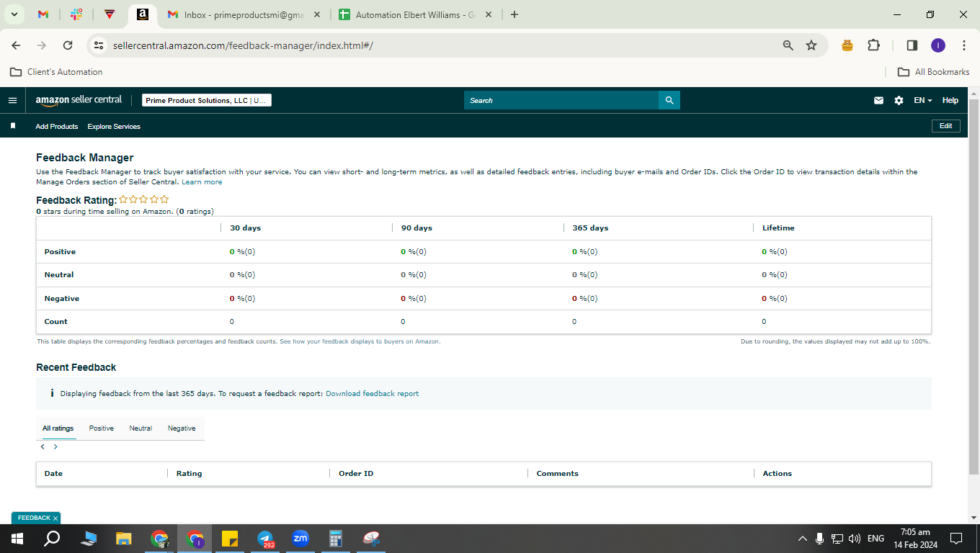Open Telegram from the taskbar

pyautogui.click(x=265, y=539)
